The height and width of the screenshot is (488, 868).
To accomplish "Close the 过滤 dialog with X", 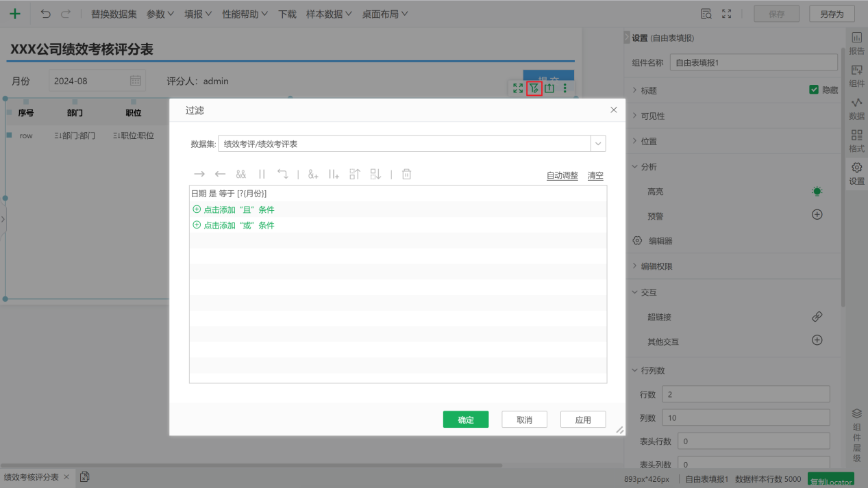I will [x=614, y=110].
